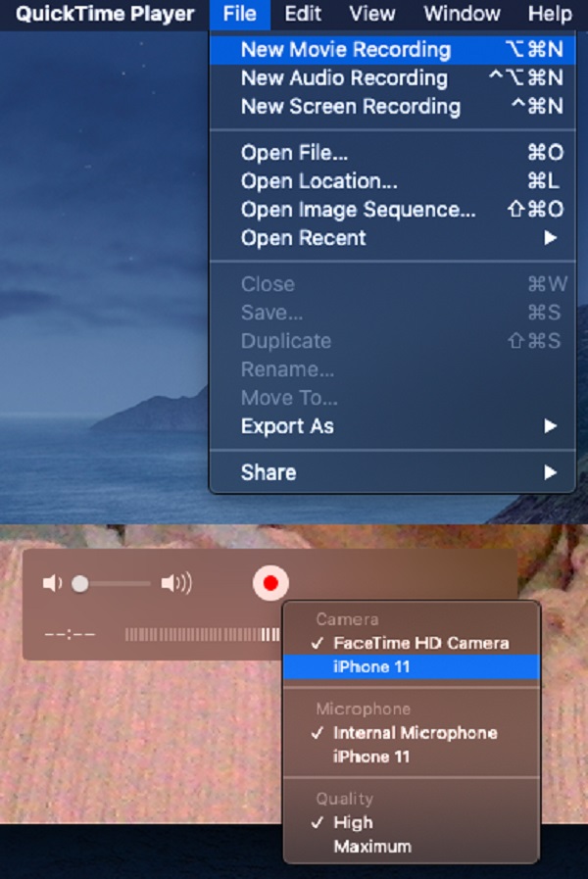Open the View menu
The height and width of the screenshot is (879, 588).
[x=372, y=14]
